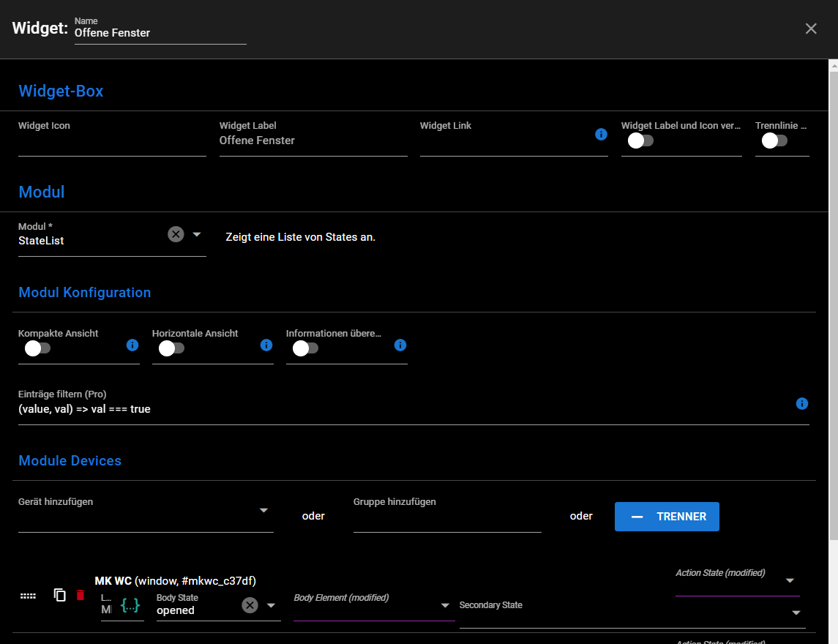
Task: Toggle Widget Label und Icon ver... switch
Action: tap(640, 141)
